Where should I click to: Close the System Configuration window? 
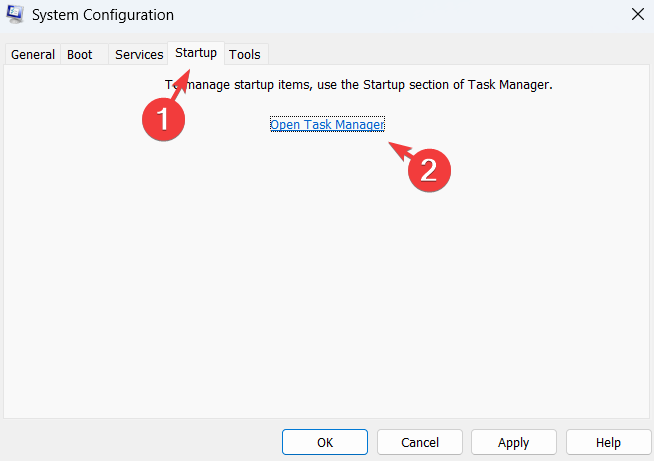[637, 15]
